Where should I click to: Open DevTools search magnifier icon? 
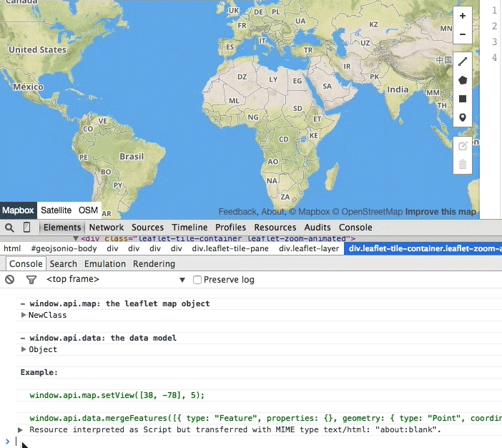coord(9,228)
